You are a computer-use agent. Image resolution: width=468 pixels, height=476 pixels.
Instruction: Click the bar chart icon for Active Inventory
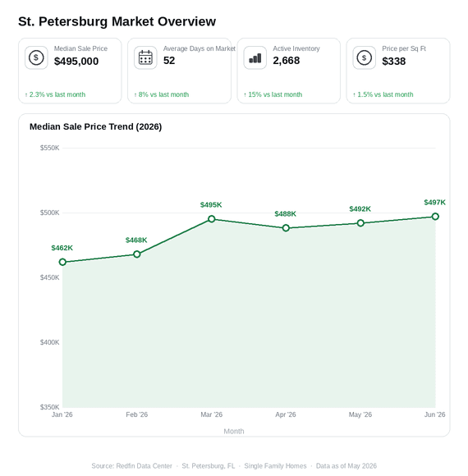click(255, 57)
